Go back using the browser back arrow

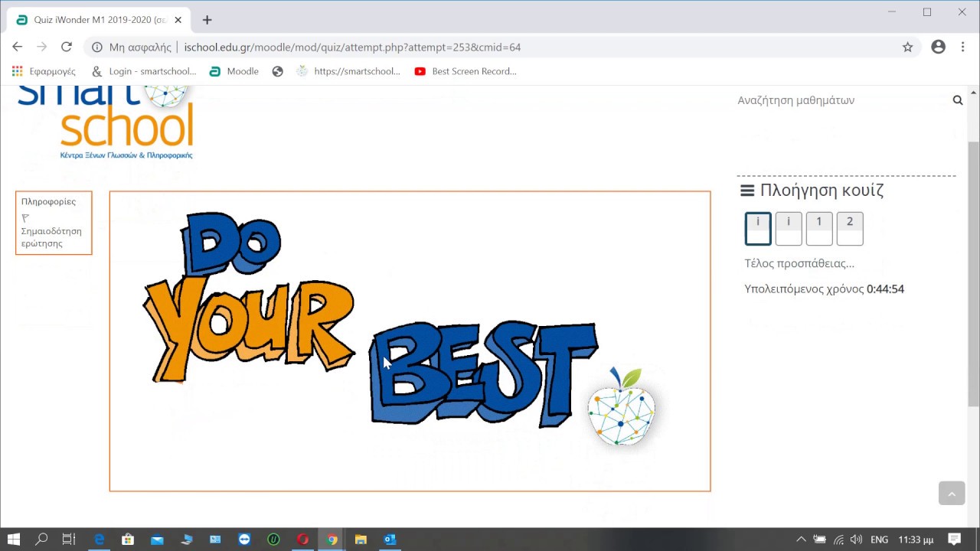tap(17, 47)
